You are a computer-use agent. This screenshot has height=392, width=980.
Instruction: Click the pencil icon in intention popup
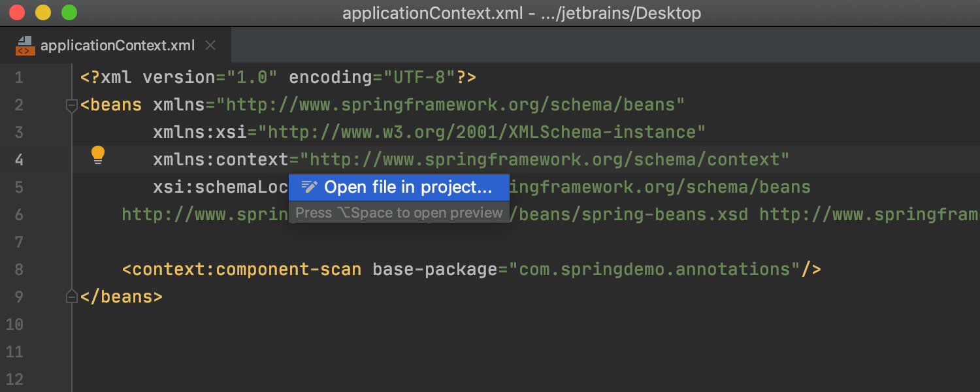tap(310, 187)
